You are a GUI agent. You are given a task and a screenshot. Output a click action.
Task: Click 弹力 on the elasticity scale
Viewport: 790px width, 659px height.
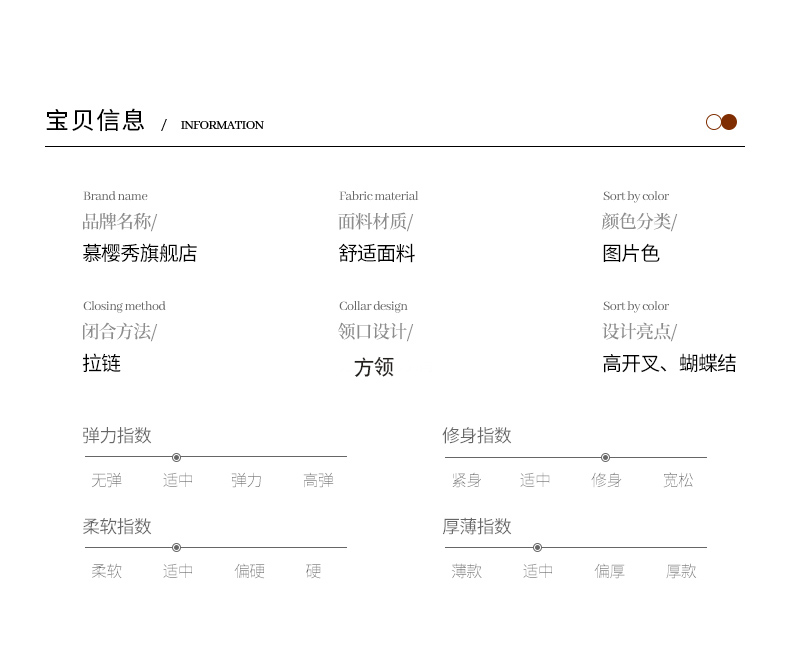point(246,480)
